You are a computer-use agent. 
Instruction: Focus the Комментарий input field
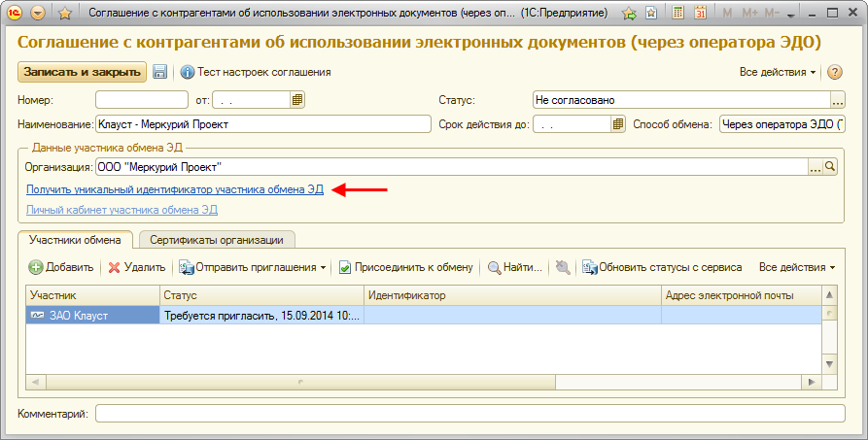pos(470,414)
